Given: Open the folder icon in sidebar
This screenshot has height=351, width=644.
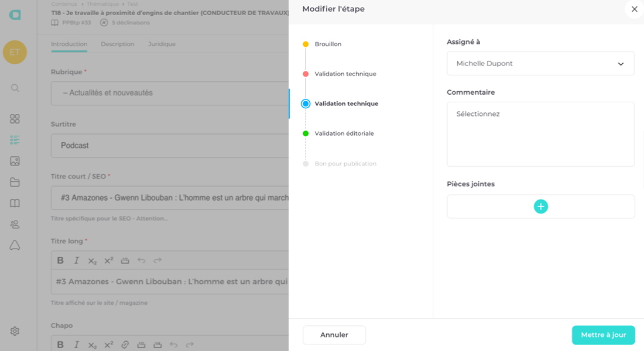Looking at the screenshot, I should click(15, 183).
